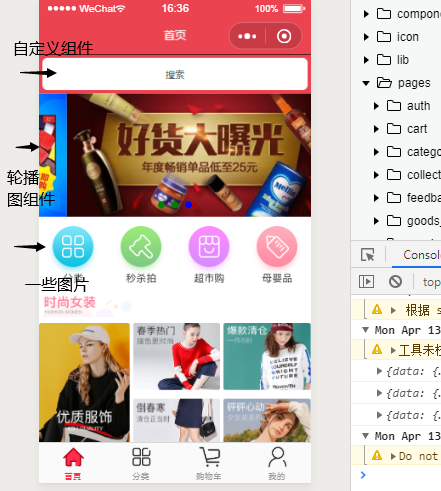Click the warning icon beside Do not
This screenshot has width=441, height=491.
[x=377, y=455]
